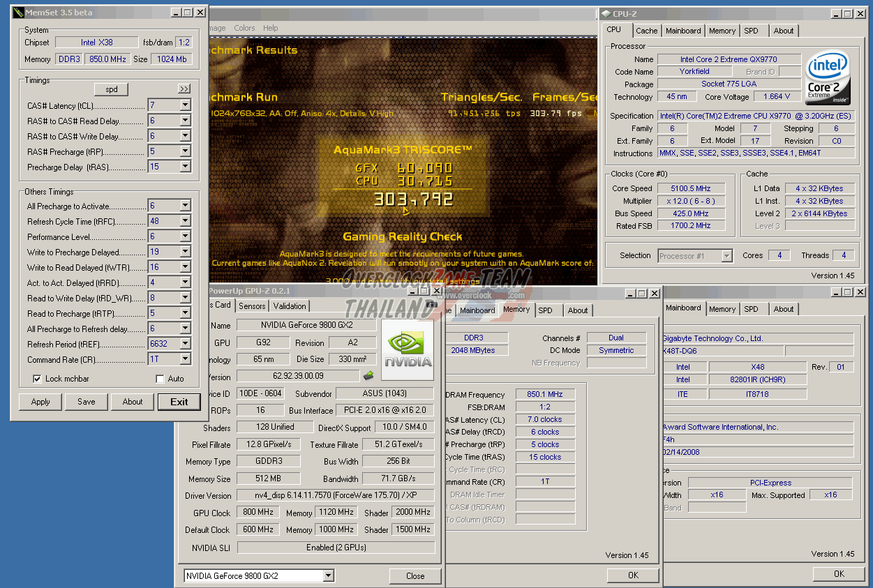Open Mainboard tab in CPU-Z with Intel logo

(683, 31)
